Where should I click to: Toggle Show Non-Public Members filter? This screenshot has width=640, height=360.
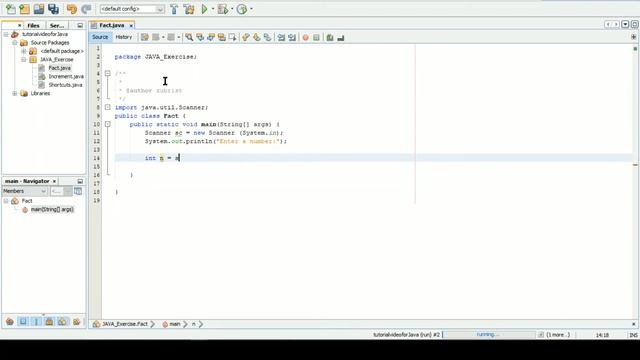(49, 322)
